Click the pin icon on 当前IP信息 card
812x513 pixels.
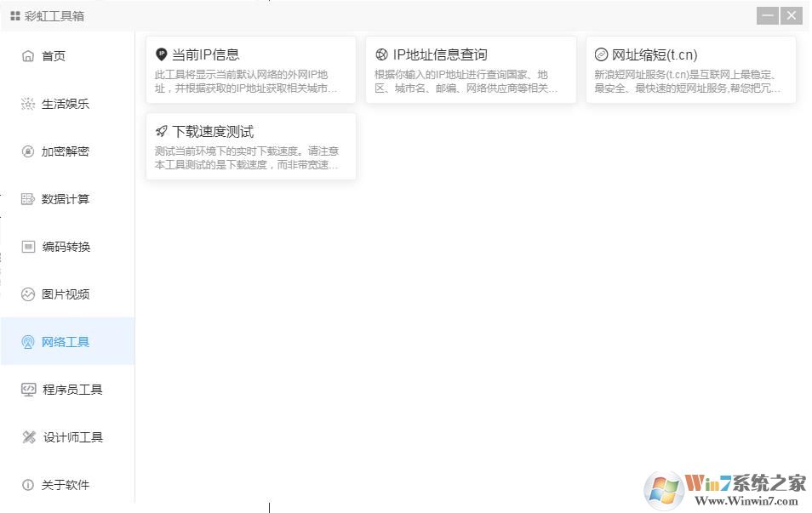pyautogui.click(x=161, y=53)
